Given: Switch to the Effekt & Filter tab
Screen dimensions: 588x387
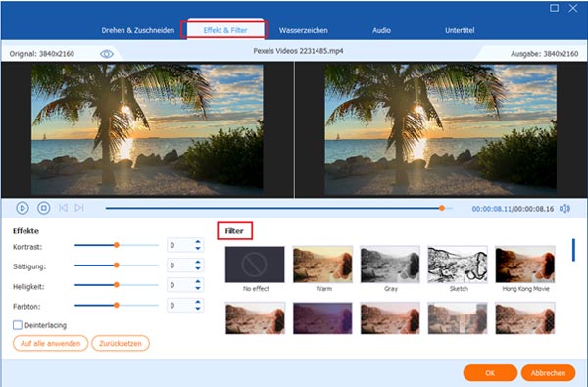Looking at the screenshot, I should click(x=225, y=30).
